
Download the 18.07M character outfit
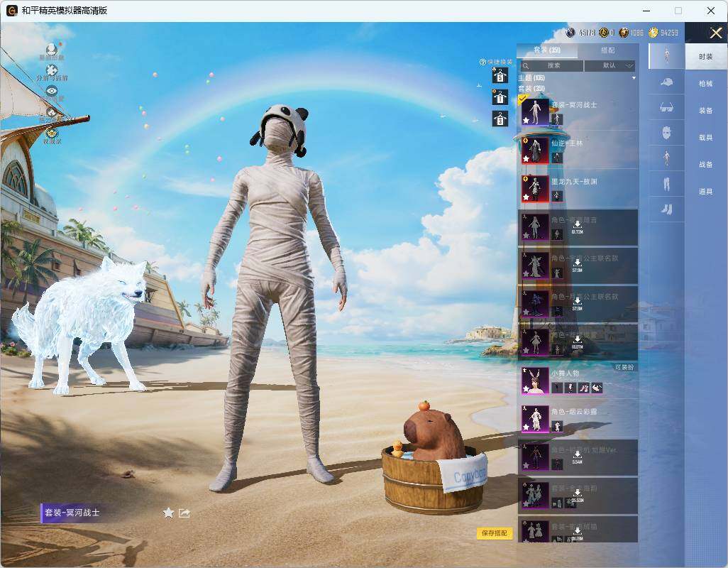(x=577, y=343)
